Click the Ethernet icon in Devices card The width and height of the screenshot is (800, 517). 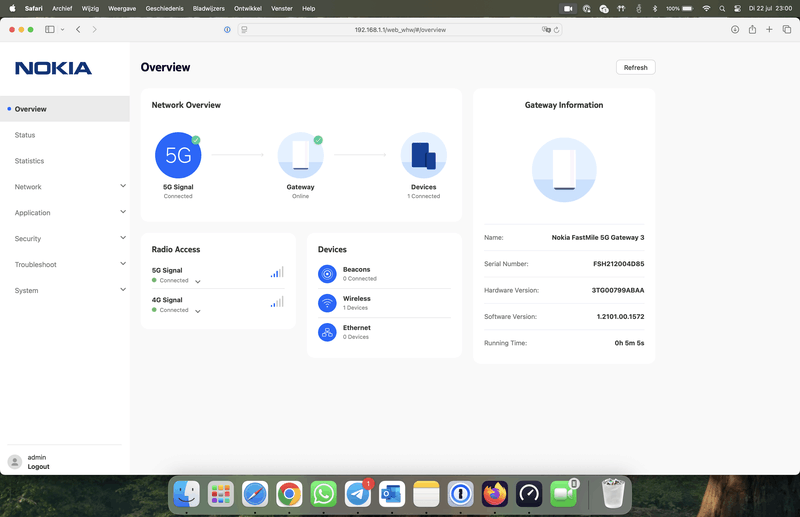click(327, 332)
